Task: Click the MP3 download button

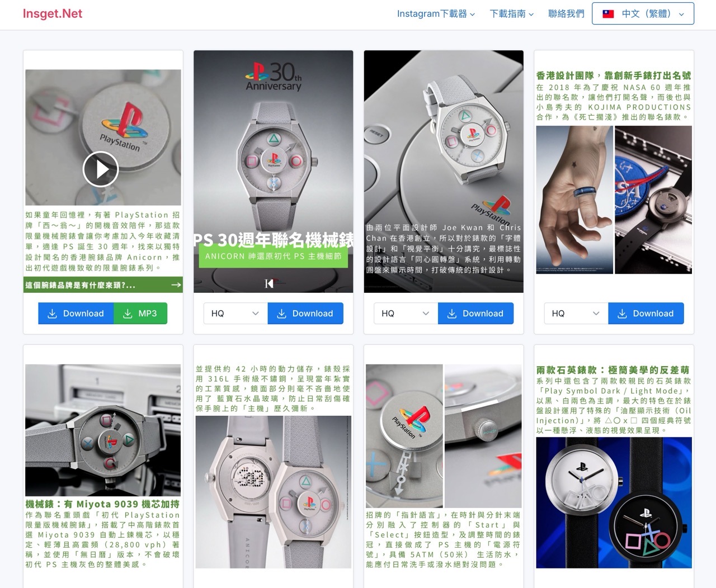Action: 140,314
